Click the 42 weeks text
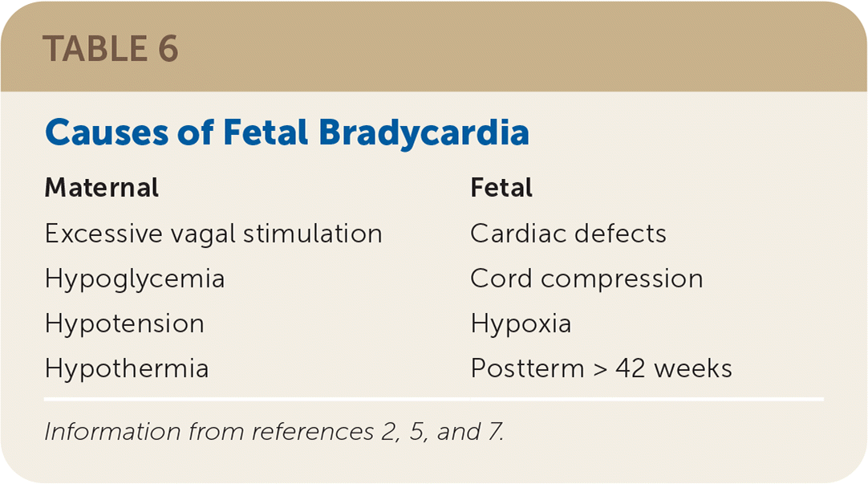 [674, 368]
